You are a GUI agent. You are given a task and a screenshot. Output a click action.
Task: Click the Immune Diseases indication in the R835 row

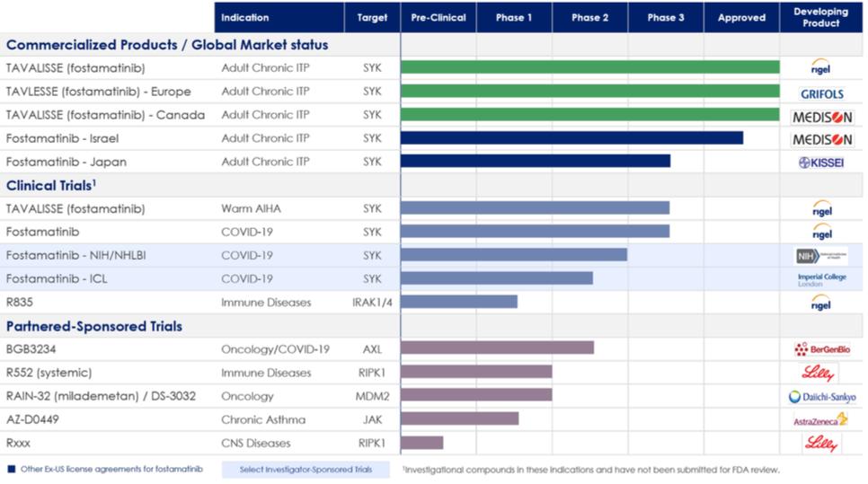266,302
